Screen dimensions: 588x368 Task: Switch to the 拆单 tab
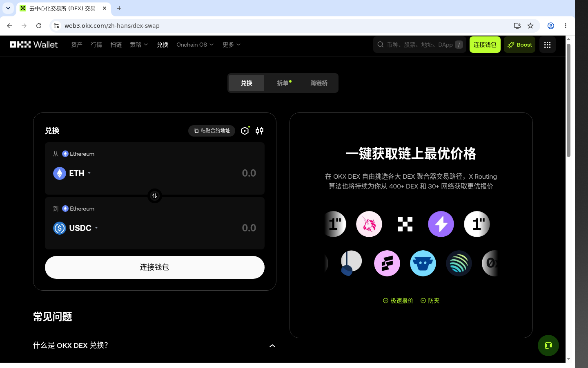click(x=283, y=83)
